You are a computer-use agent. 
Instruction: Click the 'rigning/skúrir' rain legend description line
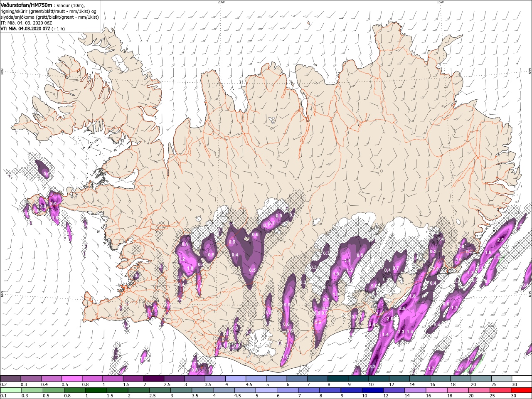pyautogui.click(x=48, y=11)
